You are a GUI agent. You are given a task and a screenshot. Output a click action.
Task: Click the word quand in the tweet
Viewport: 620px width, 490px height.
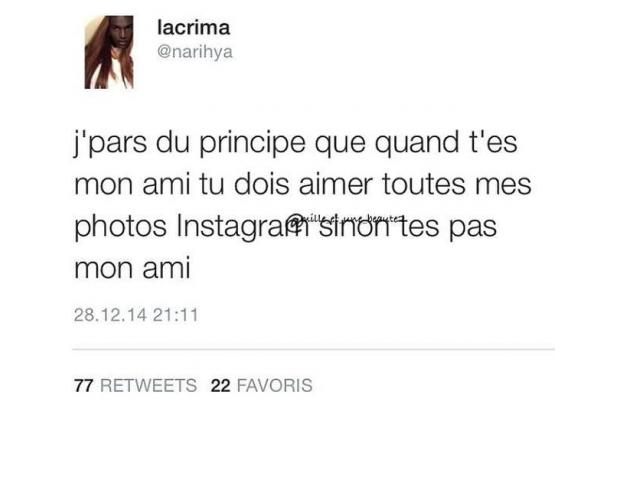(417, 143)
